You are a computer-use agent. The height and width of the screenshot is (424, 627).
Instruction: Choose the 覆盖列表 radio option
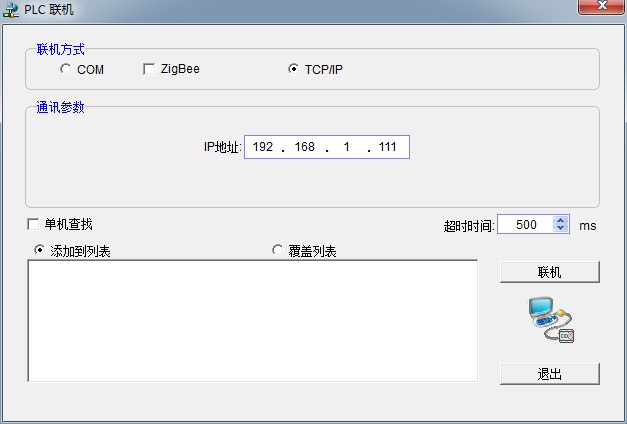(278, 250)
